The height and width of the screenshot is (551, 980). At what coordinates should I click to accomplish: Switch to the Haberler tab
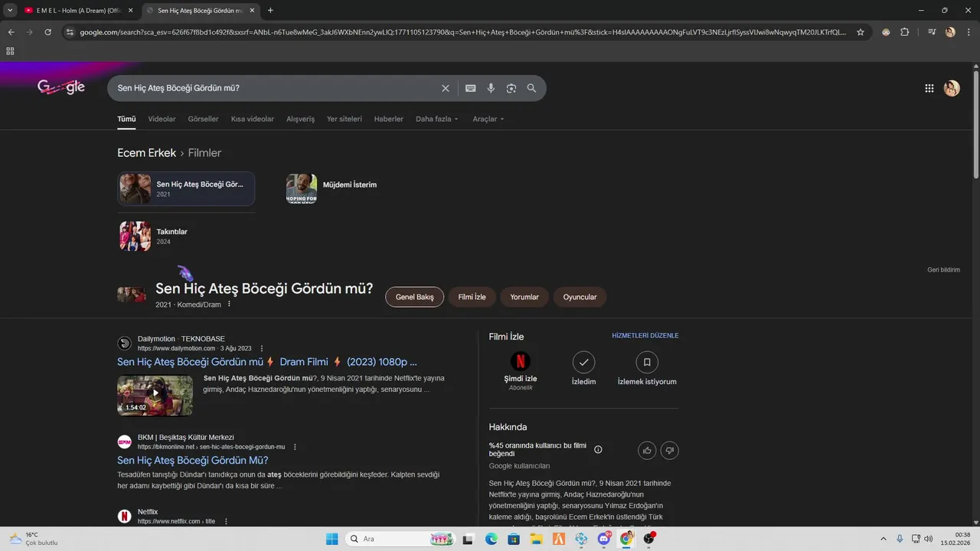click(389, 119)
